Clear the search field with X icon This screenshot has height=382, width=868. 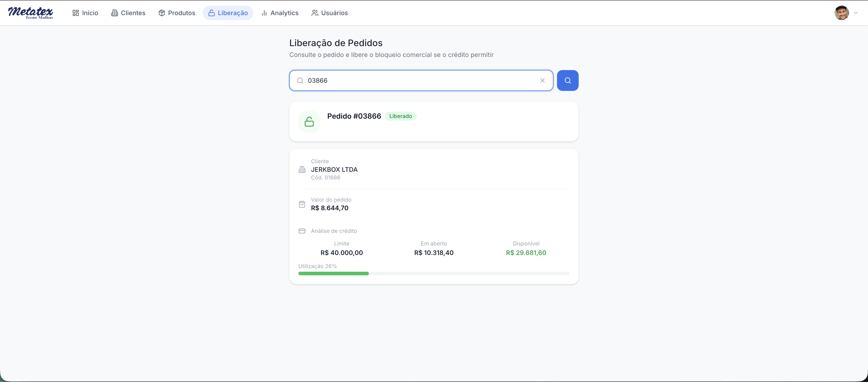click(542, 80)
